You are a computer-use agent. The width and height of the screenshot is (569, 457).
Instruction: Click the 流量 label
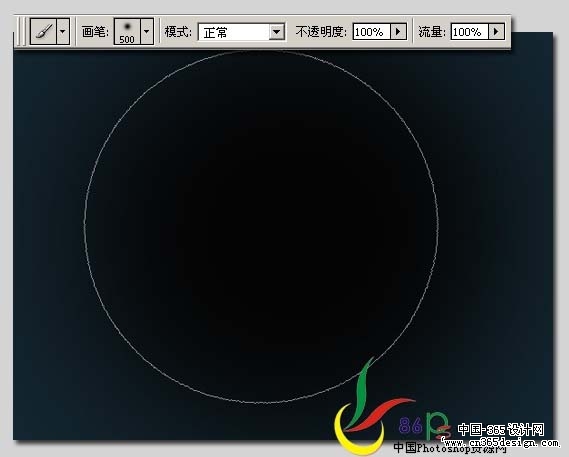432,32
